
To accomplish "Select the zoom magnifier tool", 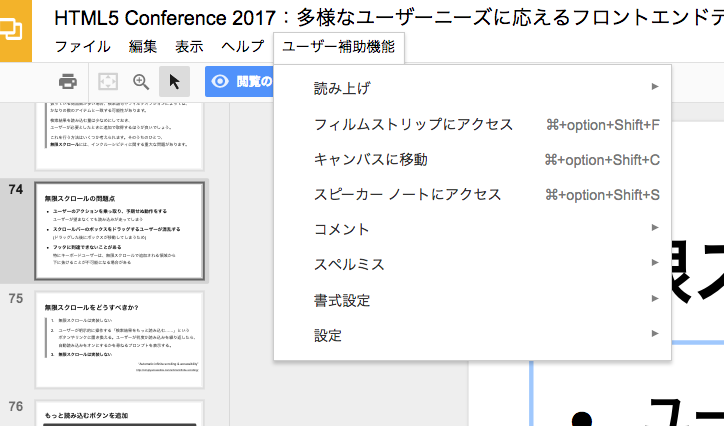I will point(141,82).
